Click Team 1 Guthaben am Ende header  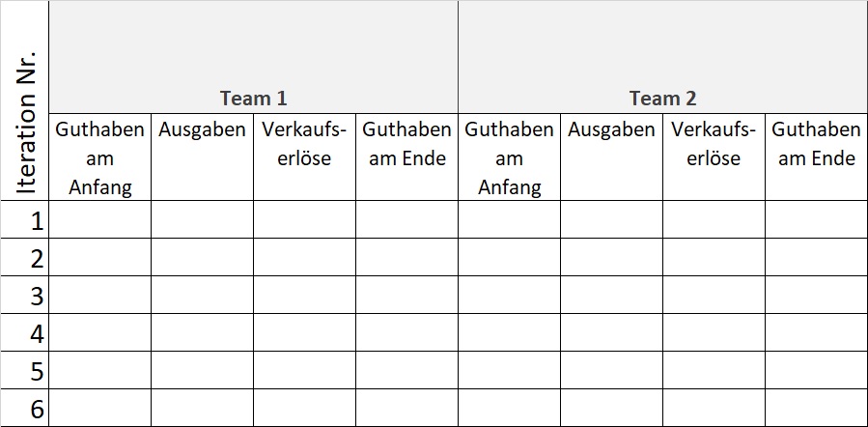[x=406, y=144]
